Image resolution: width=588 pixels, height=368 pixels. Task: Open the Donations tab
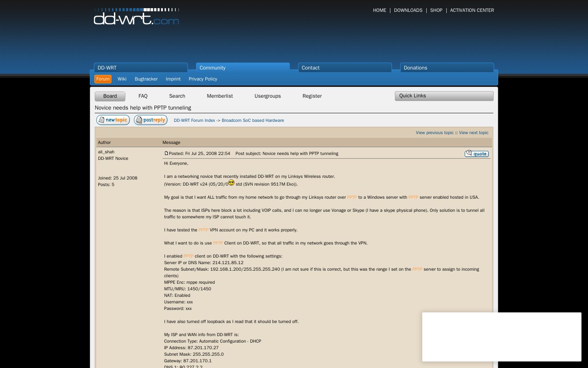pos(447,68)
